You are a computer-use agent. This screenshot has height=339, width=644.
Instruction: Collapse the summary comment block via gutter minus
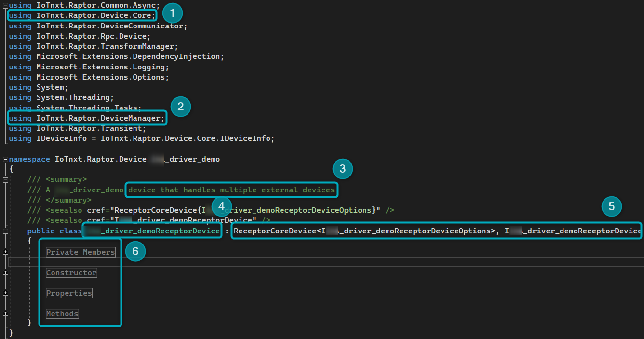pyautogui.click(x=5, y=179)
